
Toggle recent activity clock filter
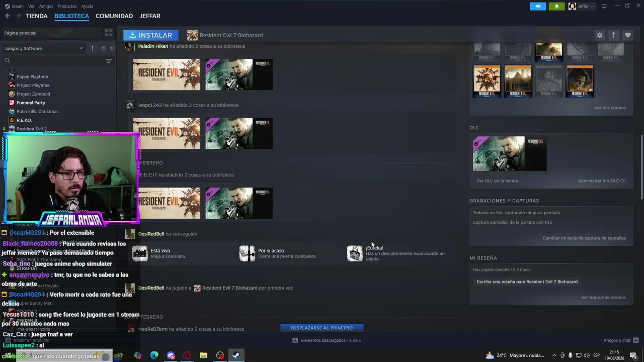pos(103,48)
